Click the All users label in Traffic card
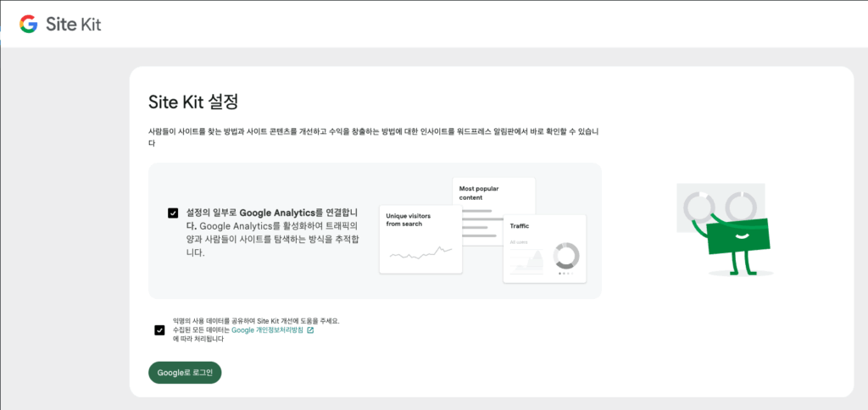Viewport: 868px width, 410px height. click(519, 242)
